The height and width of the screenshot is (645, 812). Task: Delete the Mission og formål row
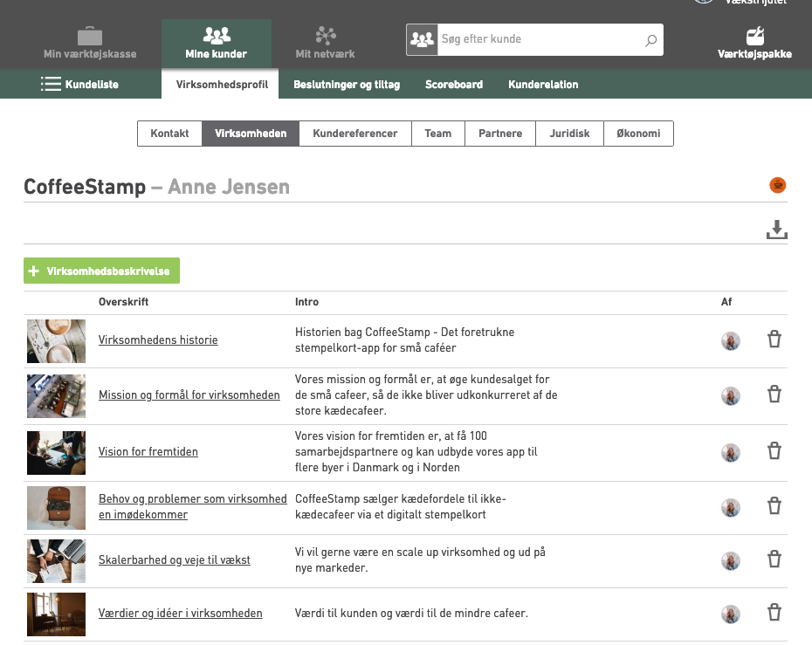774,394
